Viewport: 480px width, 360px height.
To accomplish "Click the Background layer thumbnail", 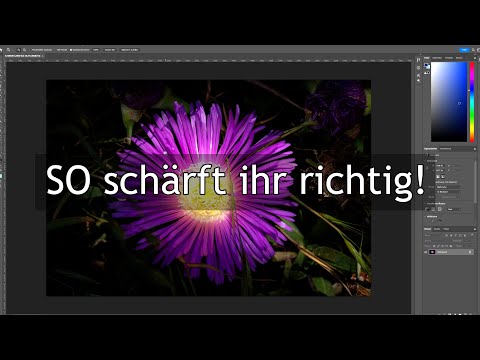I will point(432,252).
